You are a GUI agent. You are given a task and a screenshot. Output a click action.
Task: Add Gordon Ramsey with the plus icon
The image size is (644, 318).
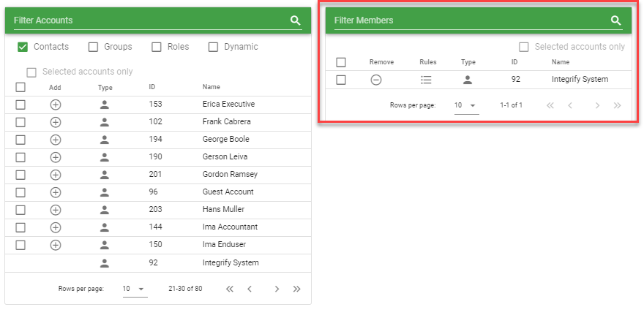coord(56,175)
